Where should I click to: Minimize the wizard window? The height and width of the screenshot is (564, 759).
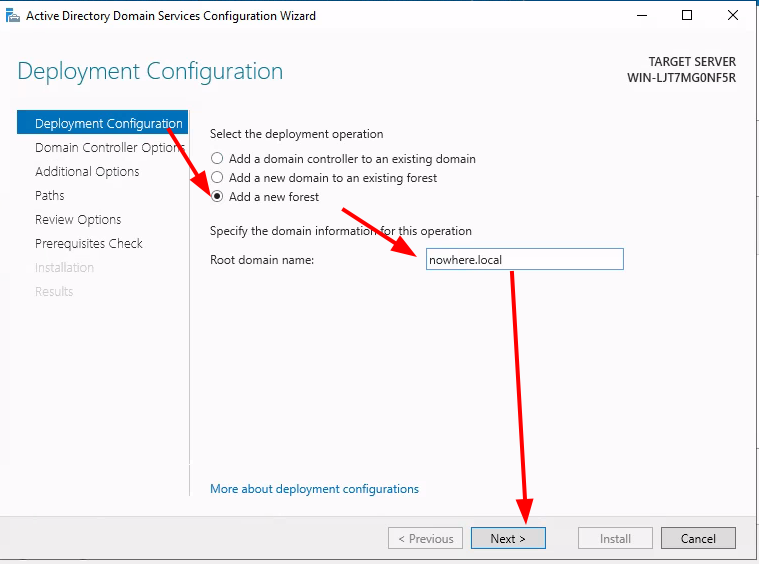coord(642,16)
